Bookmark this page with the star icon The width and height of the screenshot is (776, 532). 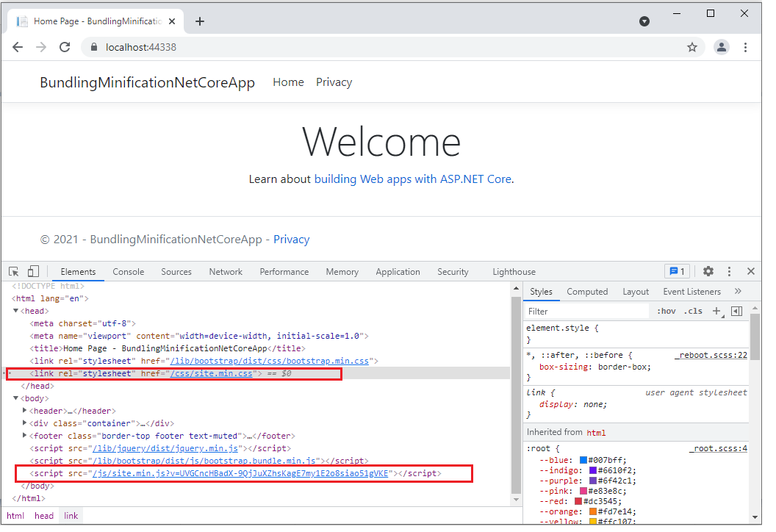coord(692,47)
